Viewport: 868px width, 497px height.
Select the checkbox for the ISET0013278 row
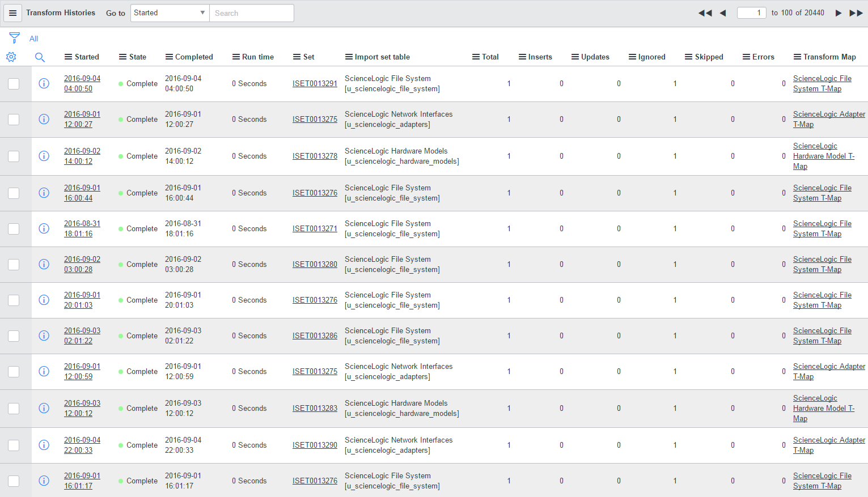coord(14,156)
